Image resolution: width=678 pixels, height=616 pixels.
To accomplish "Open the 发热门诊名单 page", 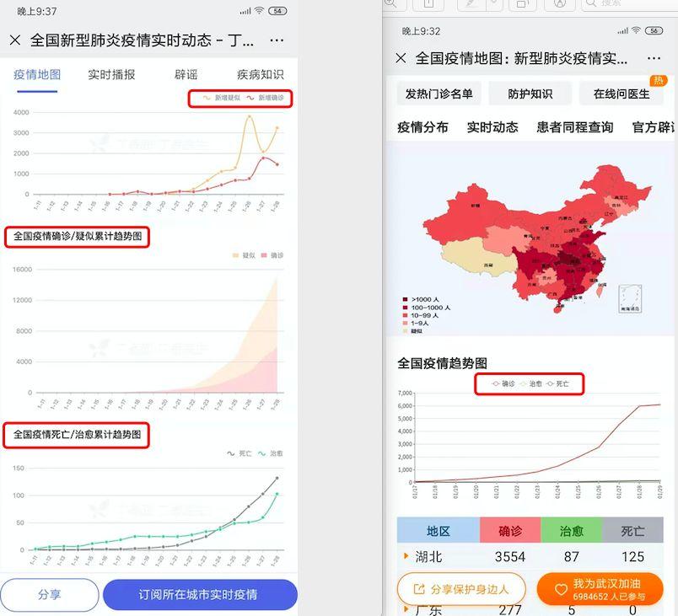I will point(440,94).
